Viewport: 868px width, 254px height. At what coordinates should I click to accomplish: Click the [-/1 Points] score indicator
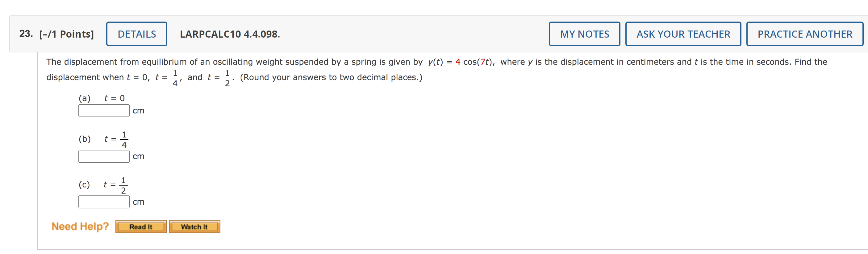66,34
